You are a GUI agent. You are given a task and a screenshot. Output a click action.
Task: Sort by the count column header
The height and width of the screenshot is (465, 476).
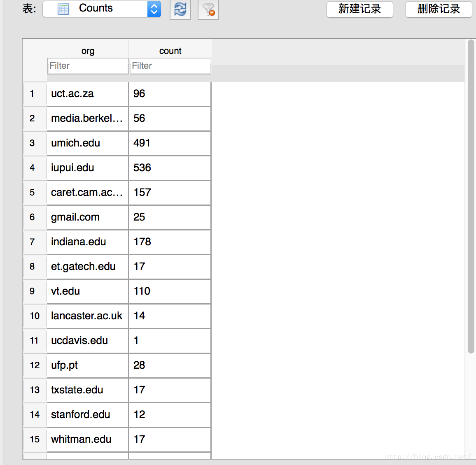170,51
